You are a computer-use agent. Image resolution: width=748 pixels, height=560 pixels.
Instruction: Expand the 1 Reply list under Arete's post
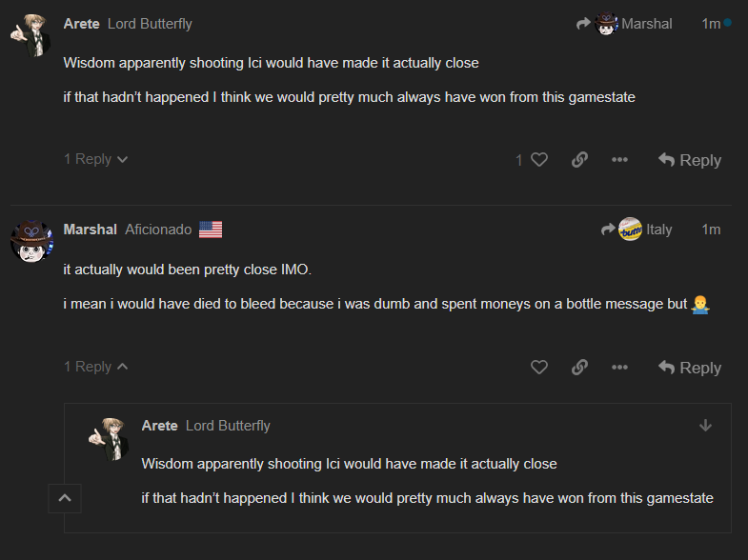95,159
